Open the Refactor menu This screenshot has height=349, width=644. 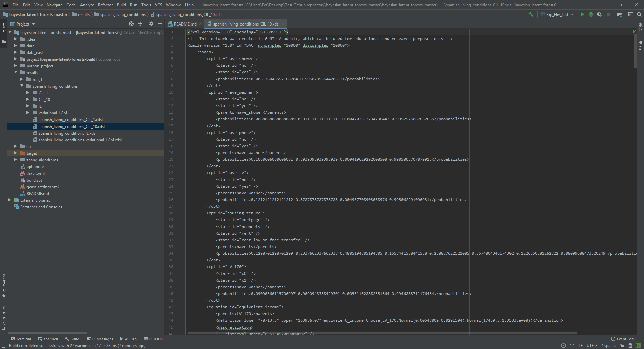pyautogui.click(x=105, y=5)
